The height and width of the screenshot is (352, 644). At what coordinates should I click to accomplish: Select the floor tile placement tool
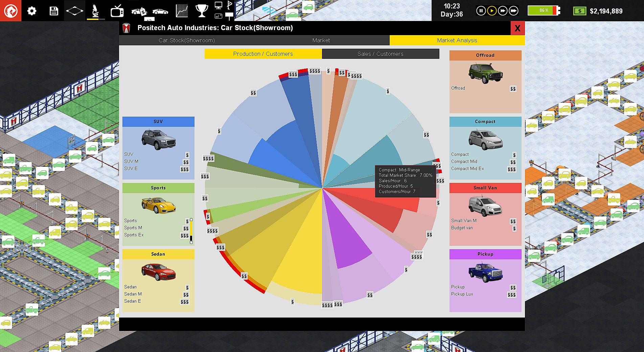pos(75,11)
